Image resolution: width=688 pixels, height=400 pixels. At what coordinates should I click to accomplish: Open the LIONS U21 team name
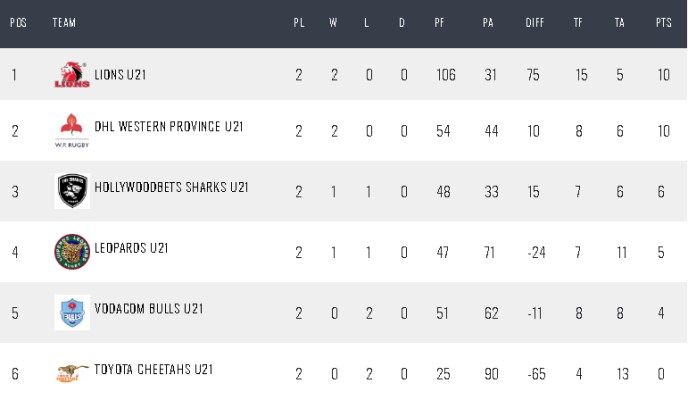coord(121,74)
